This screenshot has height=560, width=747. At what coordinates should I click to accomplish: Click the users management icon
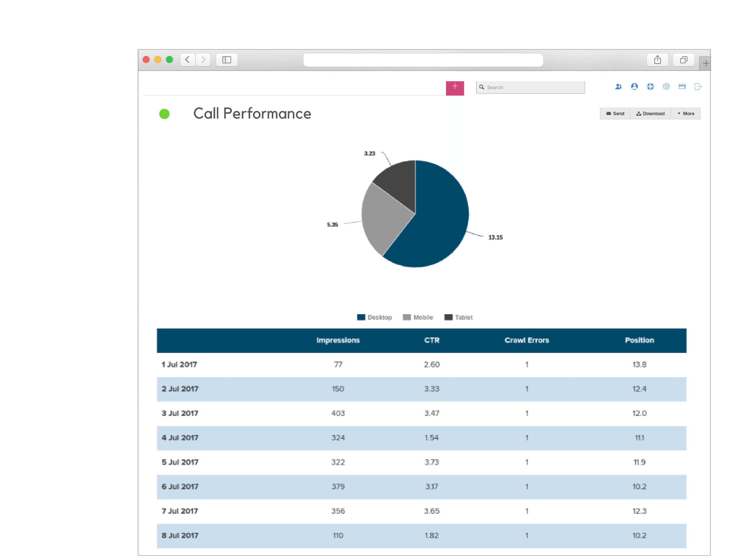tap(618, 87)
